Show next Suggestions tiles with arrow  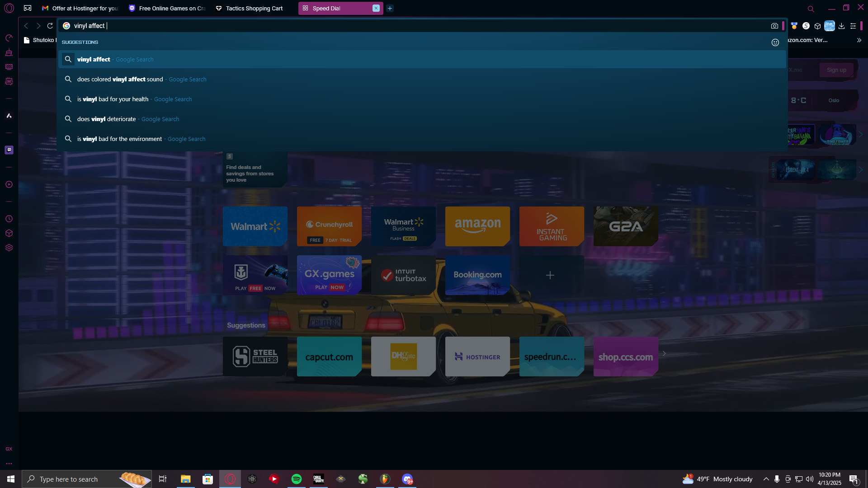click(664, 354)
